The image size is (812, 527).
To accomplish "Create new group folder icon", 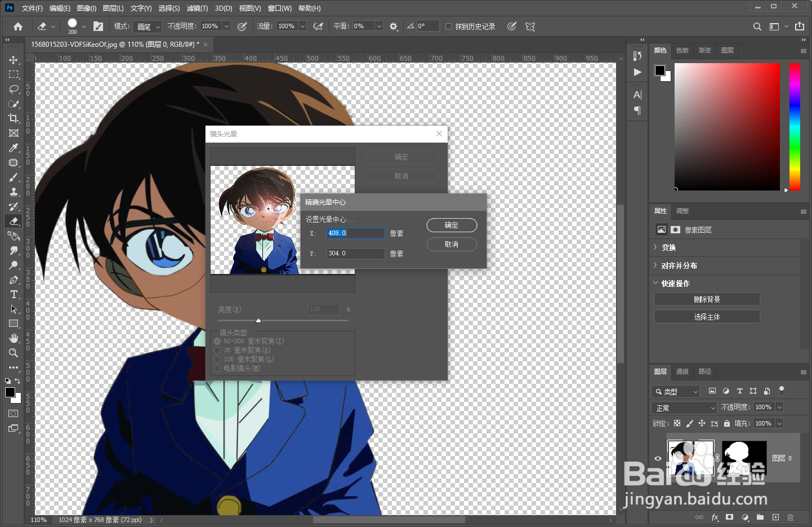I will [x=760, y=517].
